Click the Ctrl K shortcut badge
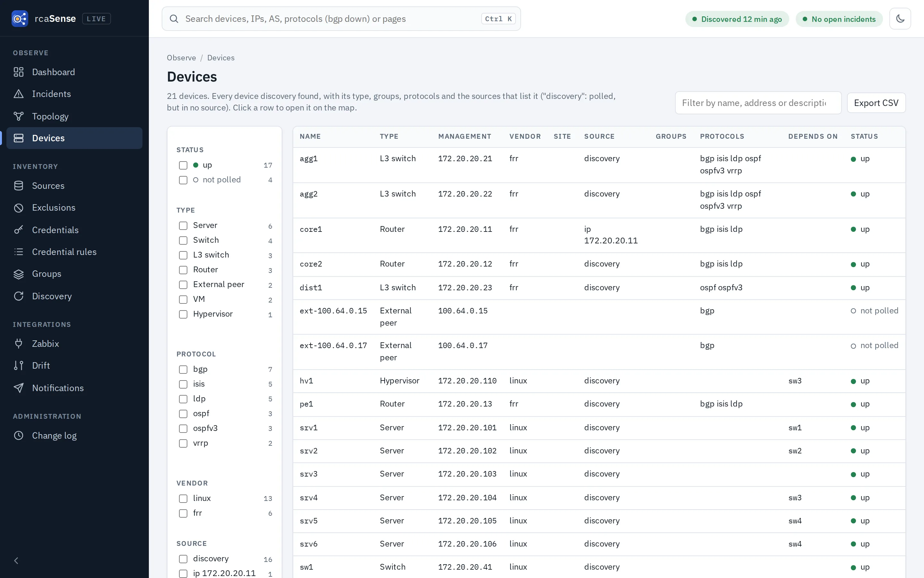The height and width of the screenshot is (578, 924). click(498, 19)
